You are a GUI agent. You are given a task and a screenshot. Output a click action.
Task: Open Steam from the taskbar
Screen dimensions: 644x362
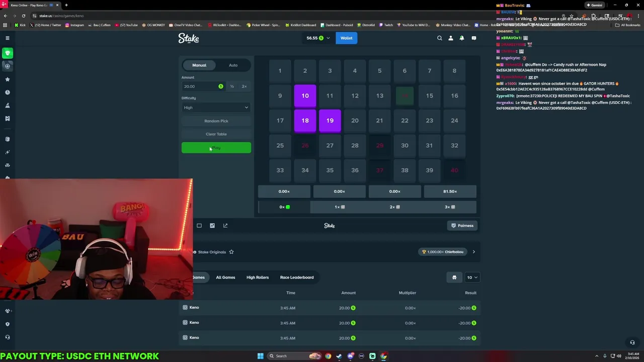pyautogui.click(x=339, y=356)
